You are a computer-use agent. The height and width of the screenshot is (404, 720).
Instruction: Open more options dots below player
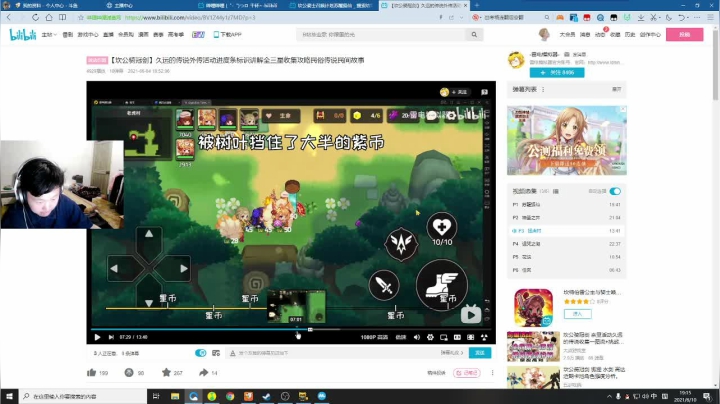point(492,373)
